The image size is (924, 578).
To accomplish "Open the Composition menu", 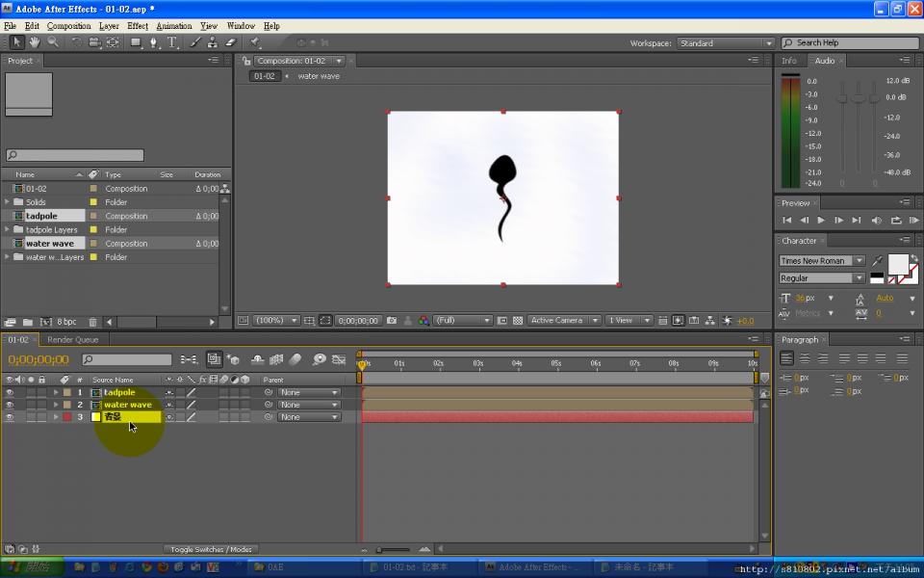I will tap(68, 26).
